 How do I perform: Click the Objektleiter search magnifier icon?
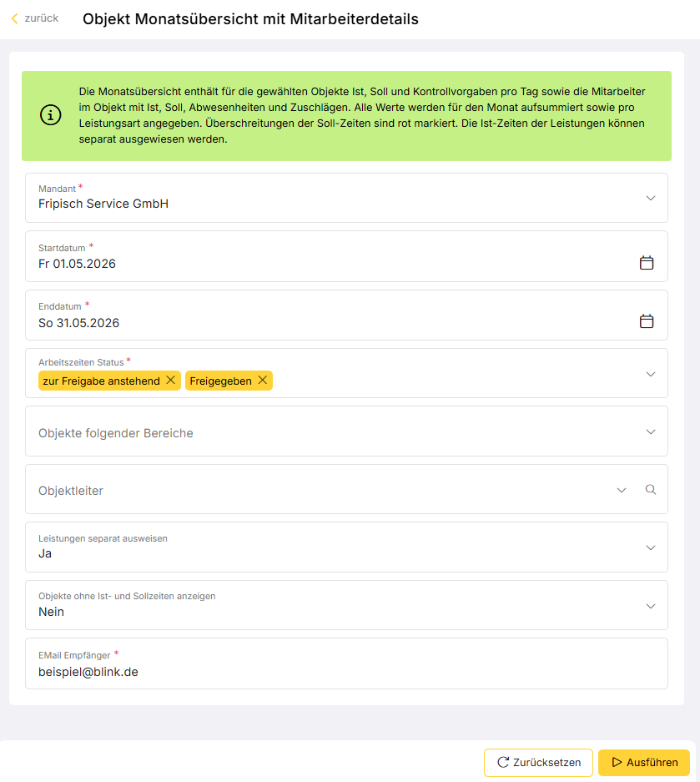(651, 489)
